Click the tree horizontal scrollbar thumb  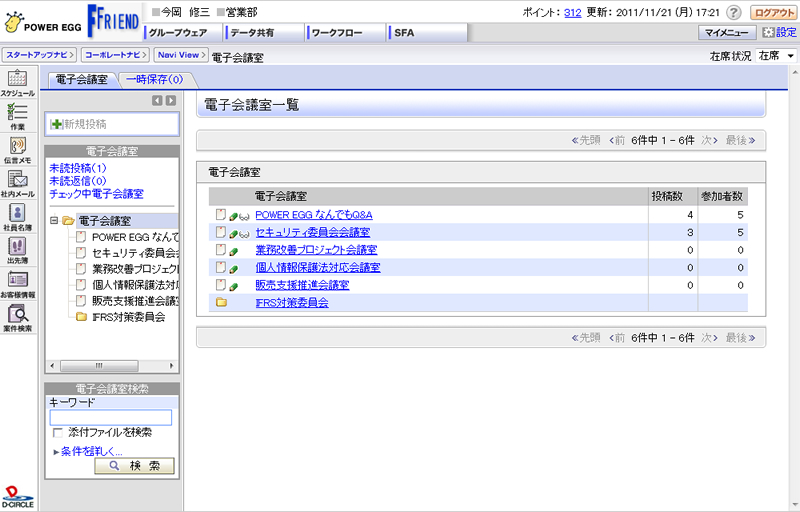point(99,366)
